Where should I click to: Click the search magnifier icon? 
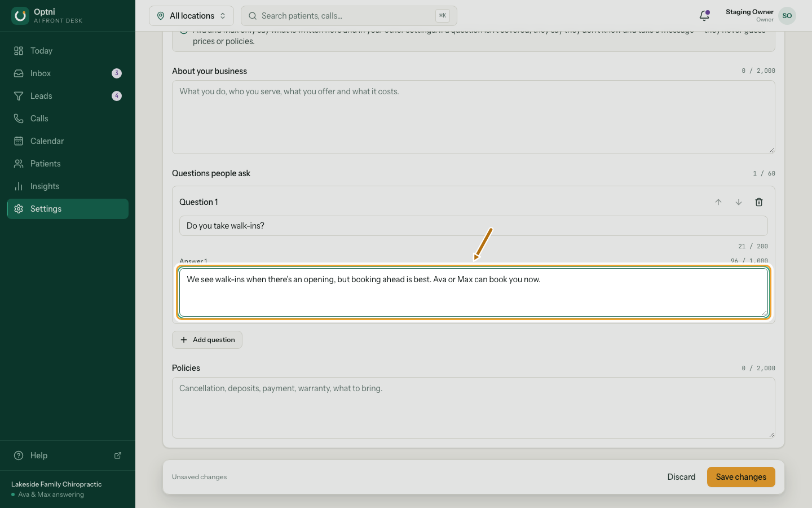(253, 16)
